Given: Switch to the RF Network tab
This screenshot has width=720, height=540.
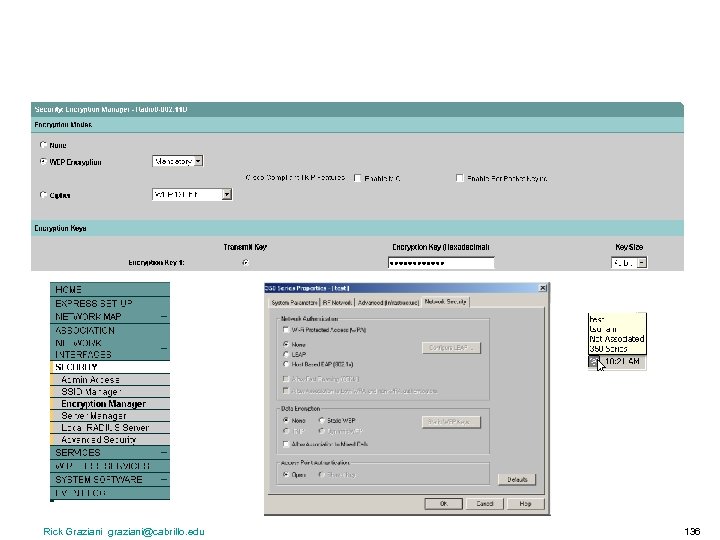Looking at the screenshot, I should point(337,303).
